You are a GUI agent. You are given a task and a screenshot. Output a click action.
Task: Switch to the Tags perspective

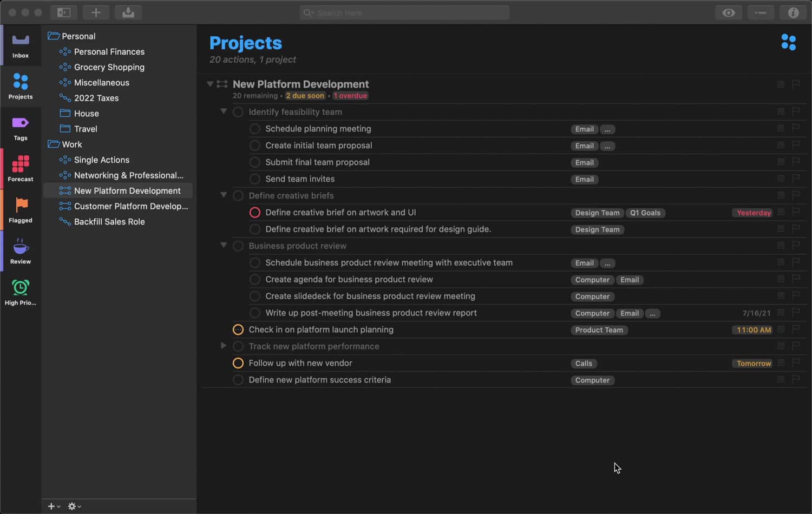[x=21, y=128]
